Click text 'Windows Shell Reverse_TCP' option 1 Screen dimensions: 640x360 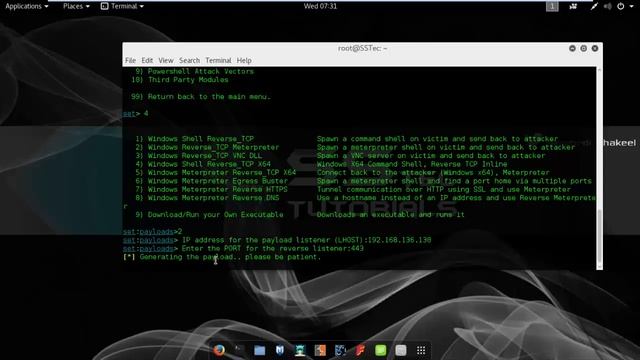(201, 139)
